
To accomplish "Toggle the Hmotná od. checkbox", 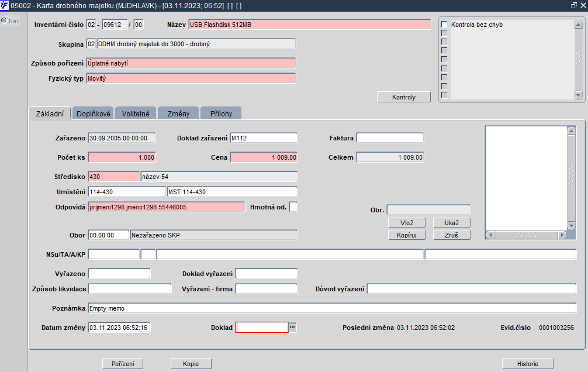I will (293, 207).
